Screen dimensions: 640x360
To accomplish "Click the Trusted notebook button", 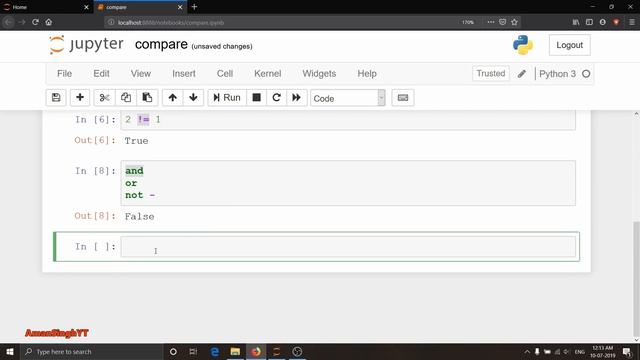I will coord(491,73).
